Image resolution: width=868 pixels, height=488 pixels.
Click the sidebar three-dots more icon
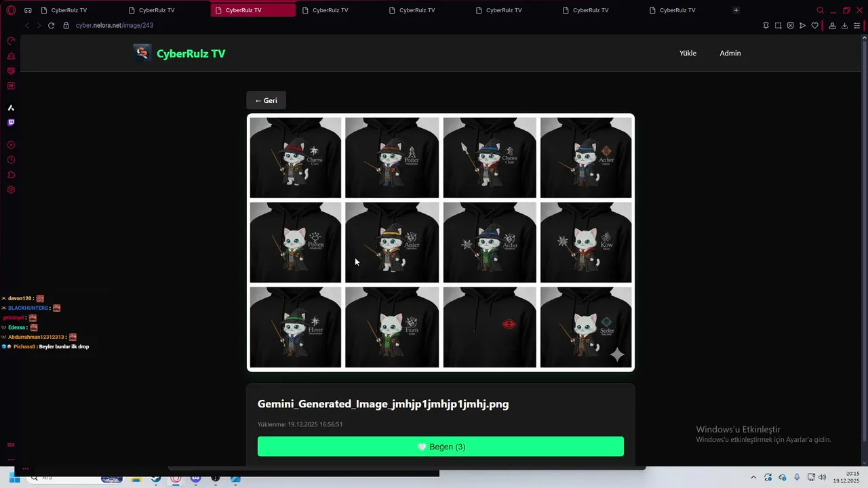pyautogui.click(x=11, y=460)
